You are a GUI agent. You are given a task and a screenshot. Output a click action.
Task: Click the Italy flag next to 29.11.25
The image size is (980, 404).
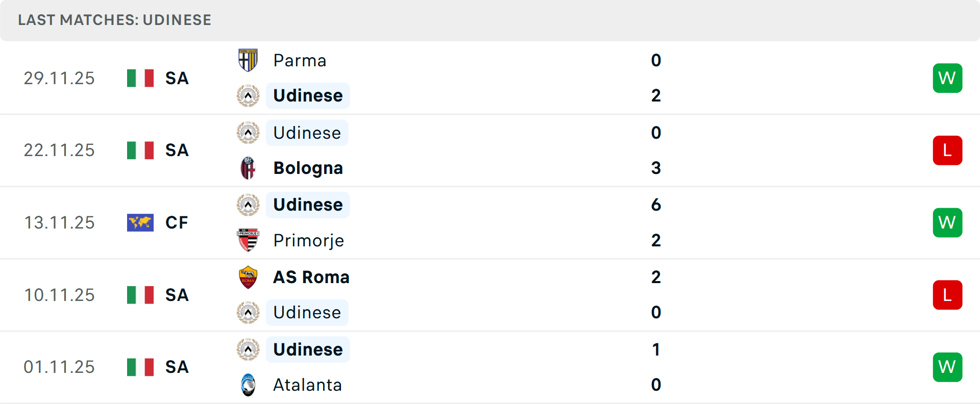pyautogui.click(x=140, y=78)
